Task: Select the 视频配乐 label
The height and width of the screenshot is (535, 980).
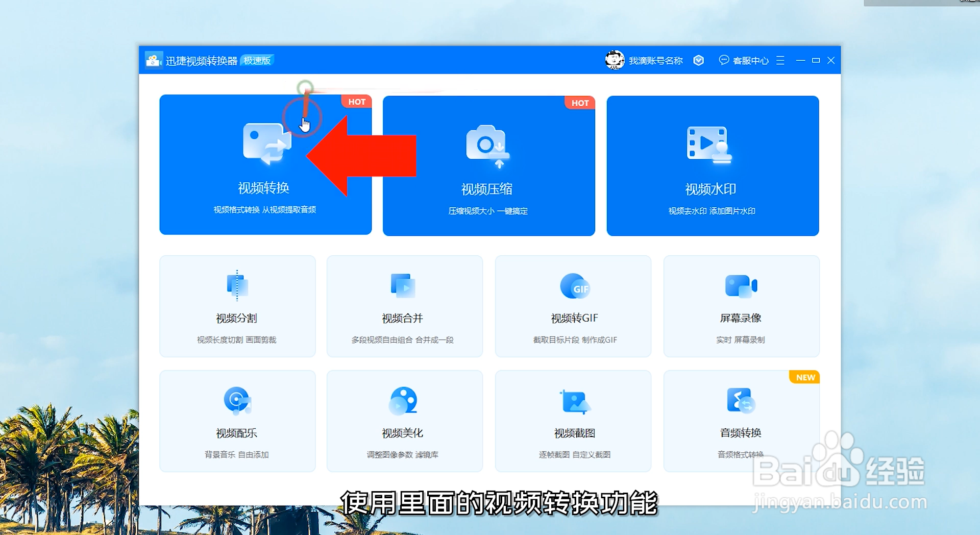Action: (236, 433)
